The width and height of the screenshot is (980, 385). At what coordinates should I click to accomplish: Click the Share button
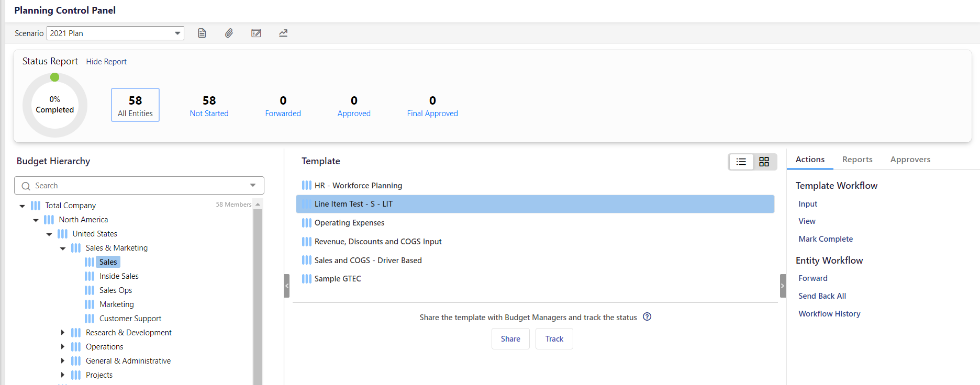510,339
